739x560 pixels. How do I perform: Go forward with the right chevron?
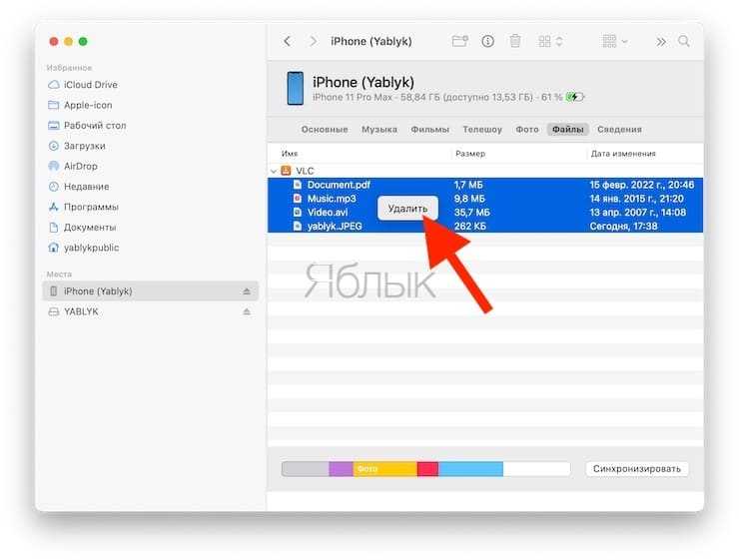coord(313,42)
